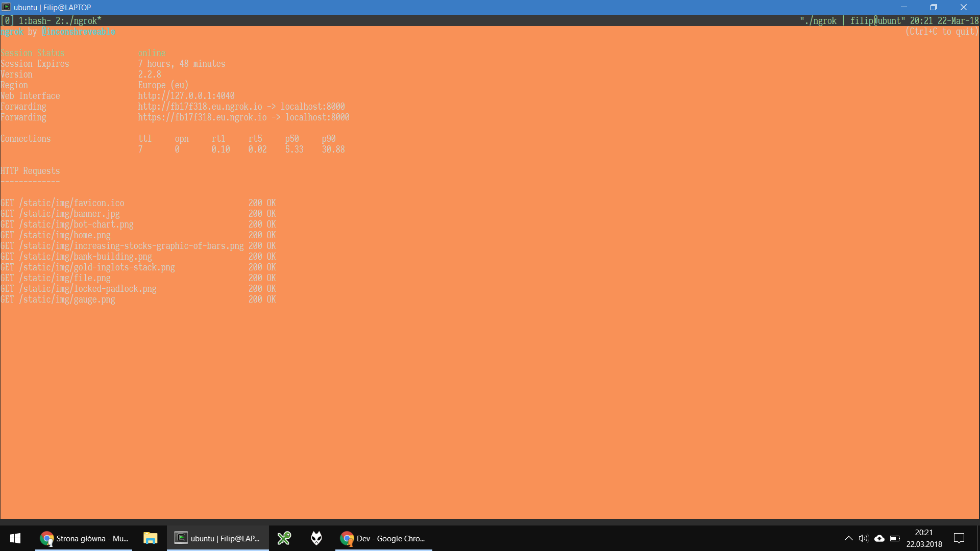Image resolution: width=980 pixels, height=551 pixels.
Task: Switch to Strona główna Chrome window
Action: 84,538
